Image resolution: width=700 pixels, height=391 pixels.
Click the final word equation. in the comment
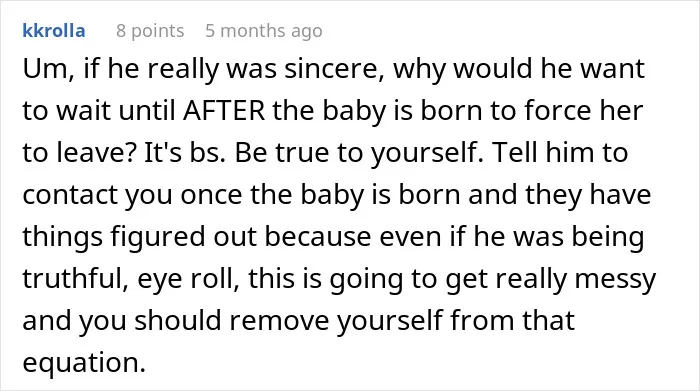pos(84,362)
